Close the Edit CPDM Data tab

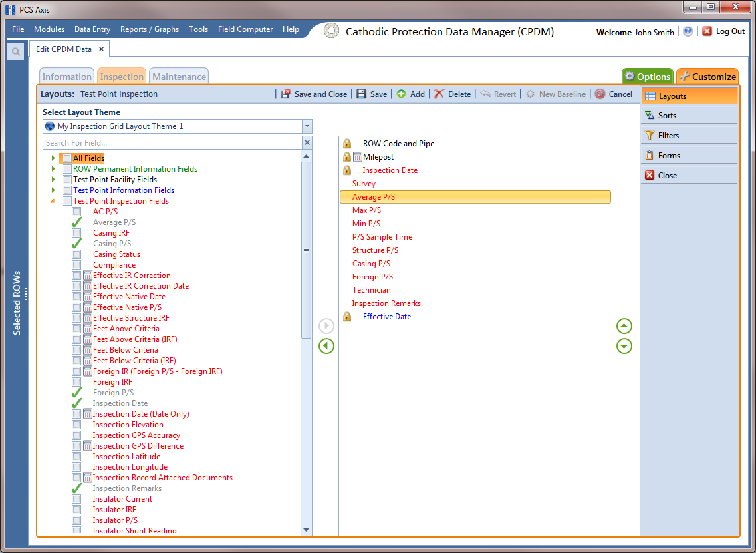pyautogui.click(x=101, y=49)
